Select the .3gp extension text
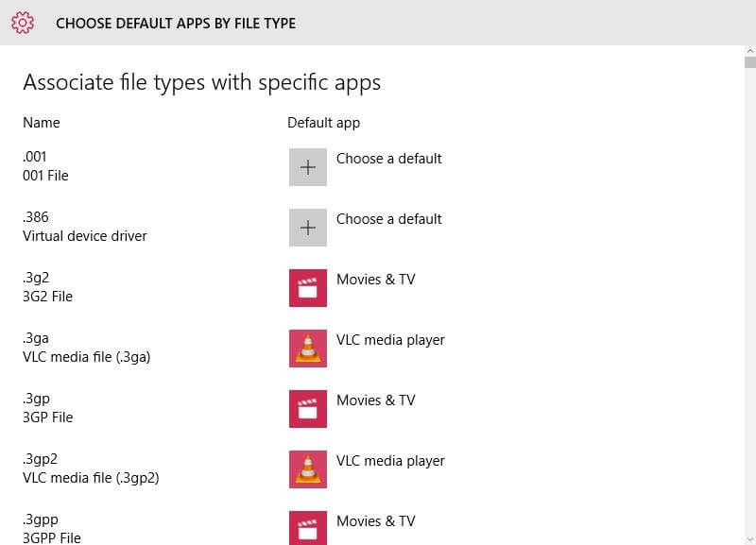 coord(36,399)
